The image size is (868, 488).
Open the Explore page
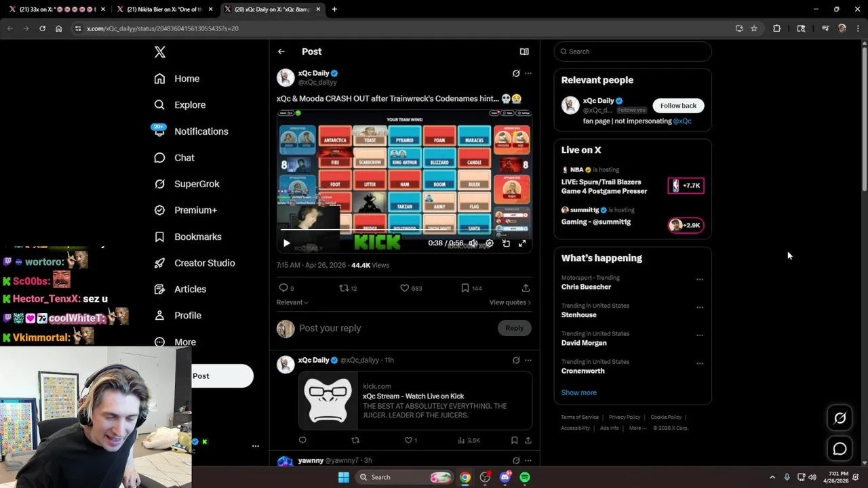click(x=180, y=105)
